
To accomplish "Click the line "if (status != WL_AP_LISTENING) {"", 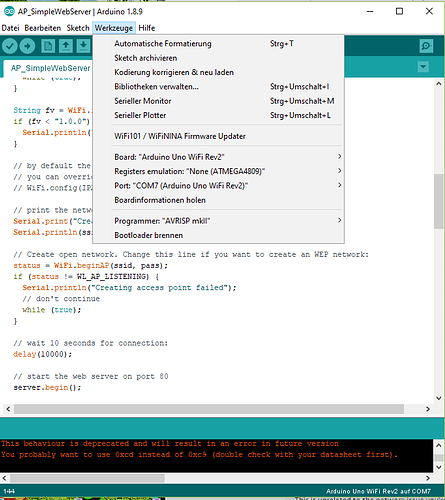I will 86,277.
